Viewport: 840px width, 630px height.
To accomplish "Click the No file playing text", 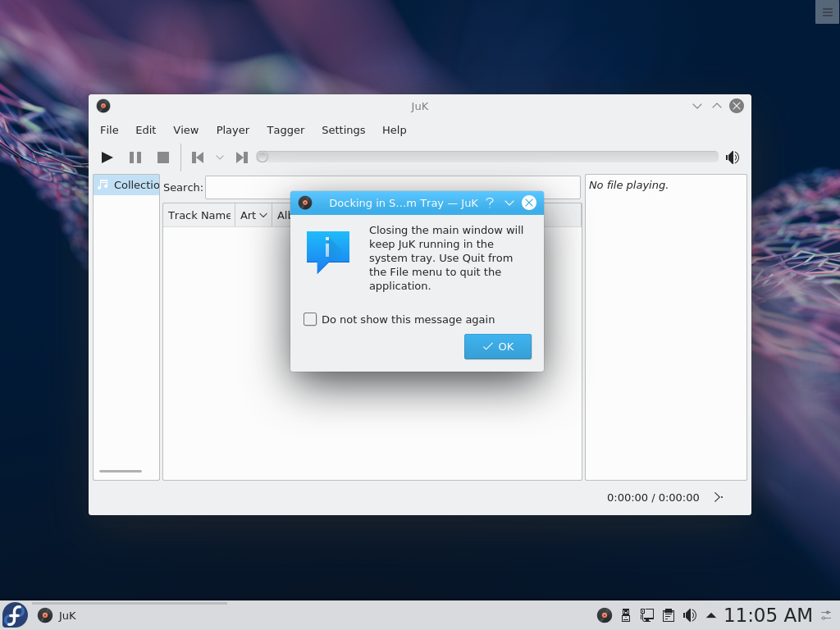I will (x=628, y=185).
